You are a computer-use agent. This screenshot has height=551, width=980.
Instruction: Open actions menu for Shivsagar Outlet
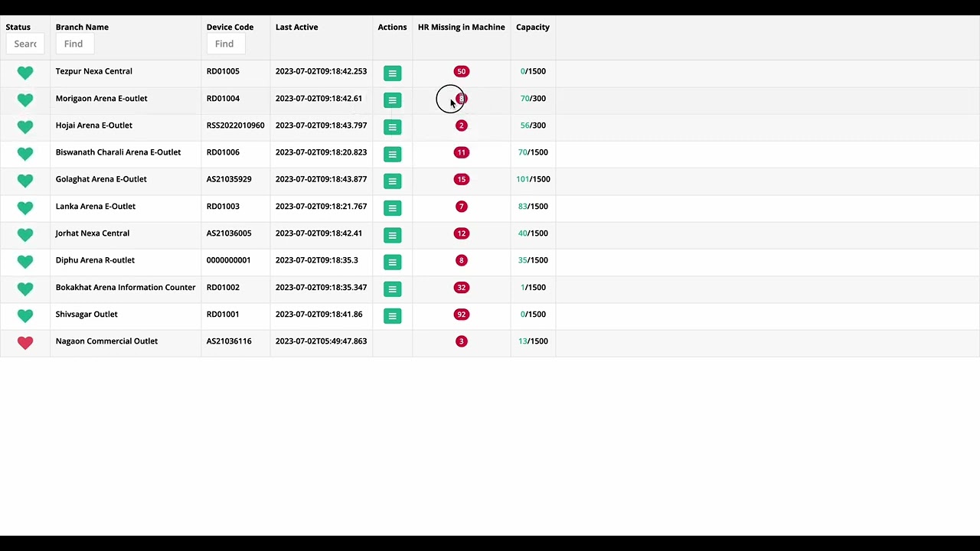pyautogui.click(x=392, y=316)
